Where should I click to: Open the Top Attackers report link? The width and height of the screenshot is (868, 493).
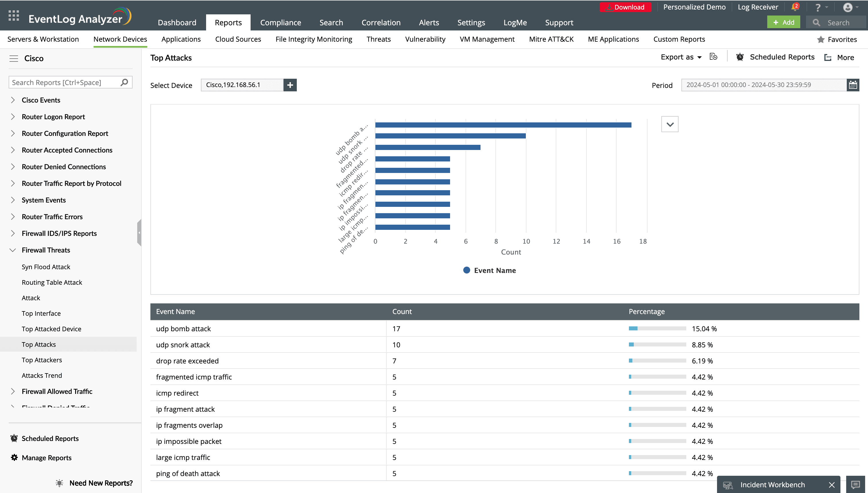click(x=42, y=360)
